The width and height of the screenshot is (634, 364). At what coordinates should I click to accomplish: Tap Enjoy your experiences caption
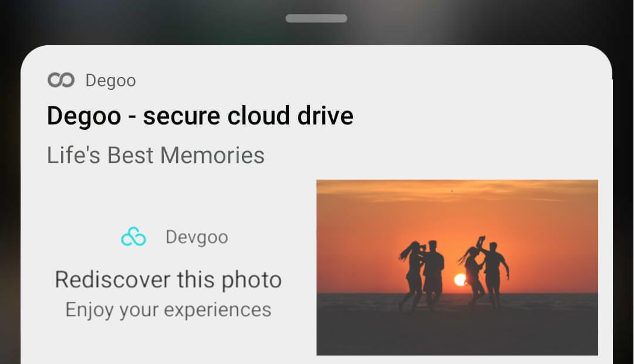[x=168, y=309]
